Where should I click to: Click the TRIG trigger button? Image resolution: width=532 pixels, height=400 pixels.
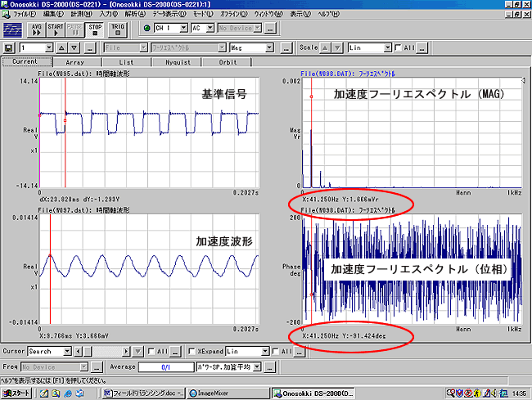click(x=118, y=29)
